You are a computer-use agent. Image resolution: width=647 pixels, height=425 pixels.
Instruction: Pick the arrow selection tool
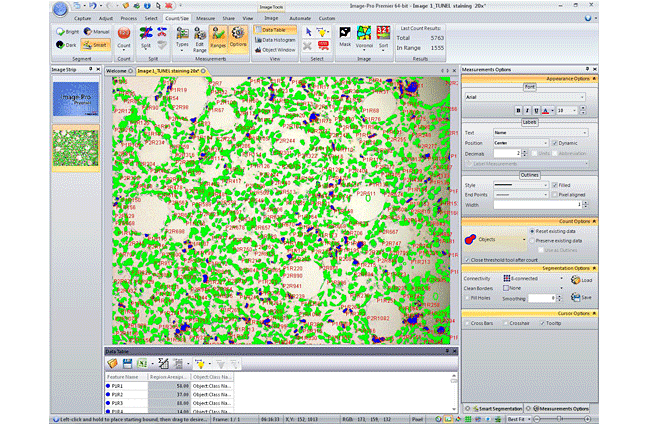(x=308, y=32)
